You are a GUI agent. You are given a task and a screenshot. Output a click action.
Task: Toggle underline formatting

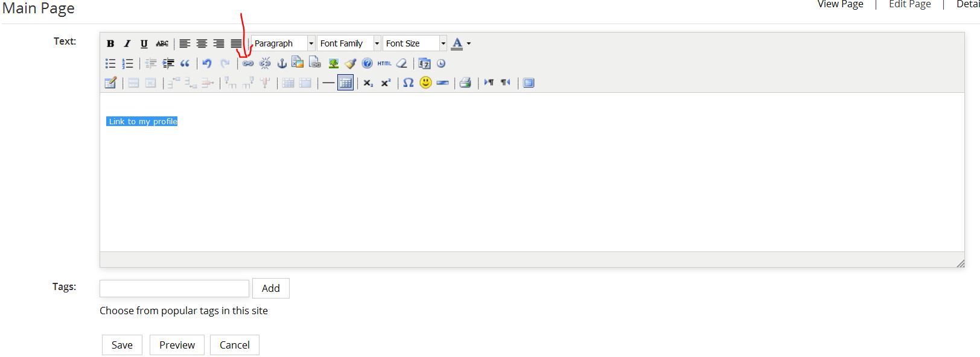point(144,43)
